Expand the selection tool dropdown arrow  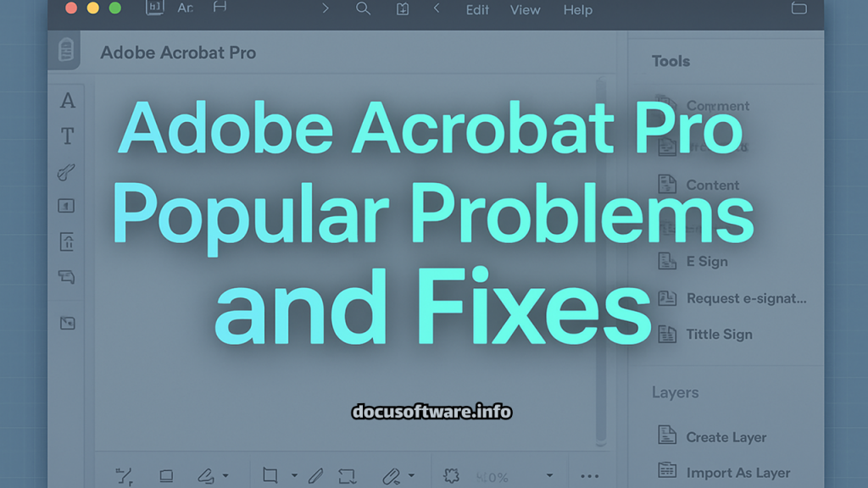point(293,475)
